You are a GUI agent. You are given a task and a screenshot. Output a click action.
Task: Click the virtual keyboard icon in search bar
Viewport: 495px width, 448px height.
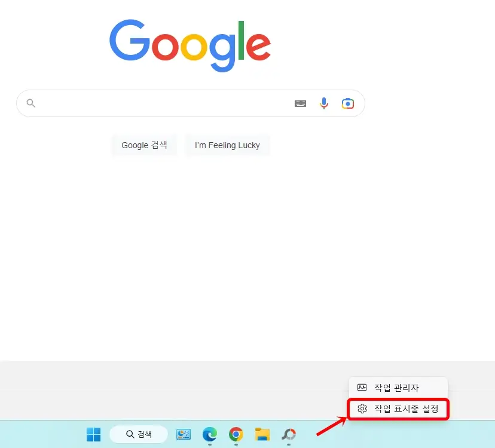(300, 103)
